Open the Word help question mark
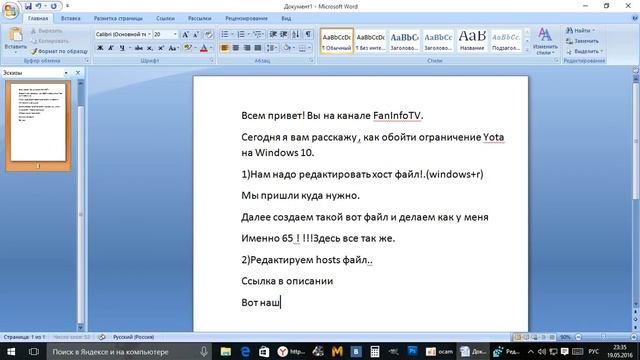This screenshot has height=360, width=640. [635, 18]
